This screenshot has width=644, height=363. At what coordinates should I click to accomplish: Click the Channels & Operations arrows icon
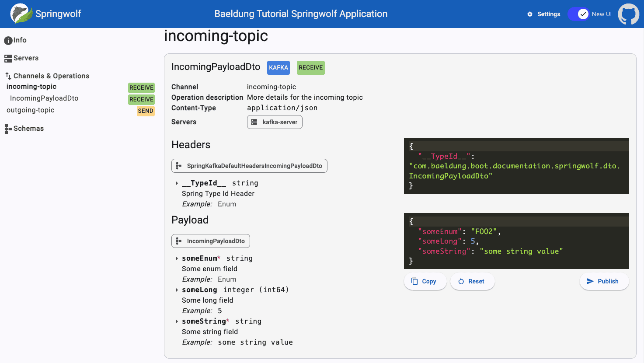(x=8, y=76)
